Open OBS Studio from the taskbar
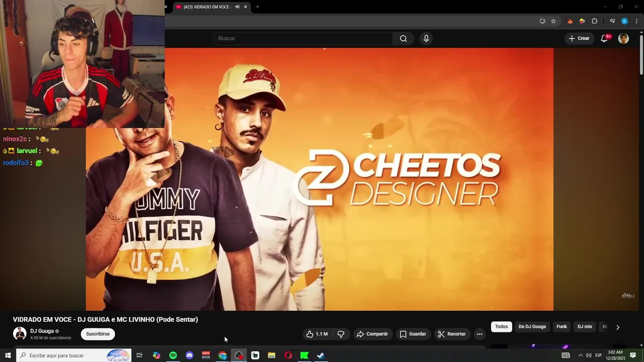The width and height of the screenshot is (644, 362). click(239, 355)
